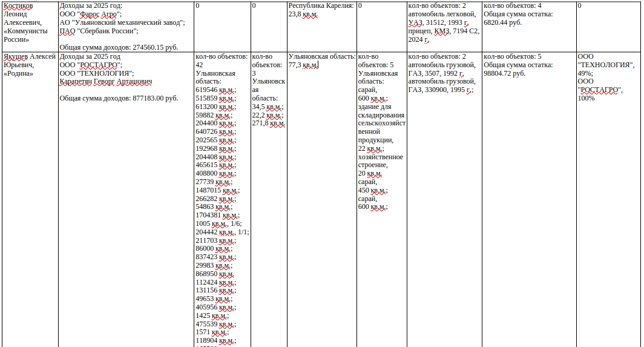Click the building area "450 кв.м.;"
The height and width of the screenshot is (347, 644).
click(x=373, y=190)
